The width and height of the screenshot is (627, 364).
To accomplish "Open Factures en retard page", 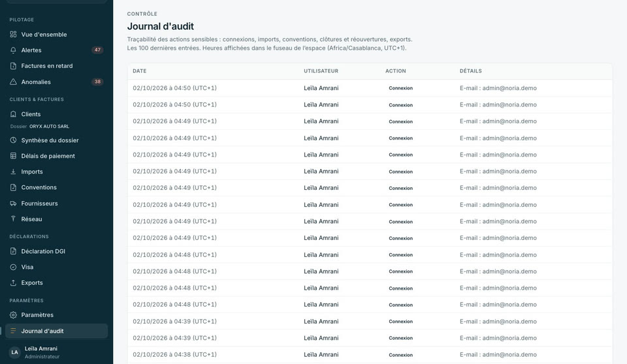I will [x=56, y=66].
